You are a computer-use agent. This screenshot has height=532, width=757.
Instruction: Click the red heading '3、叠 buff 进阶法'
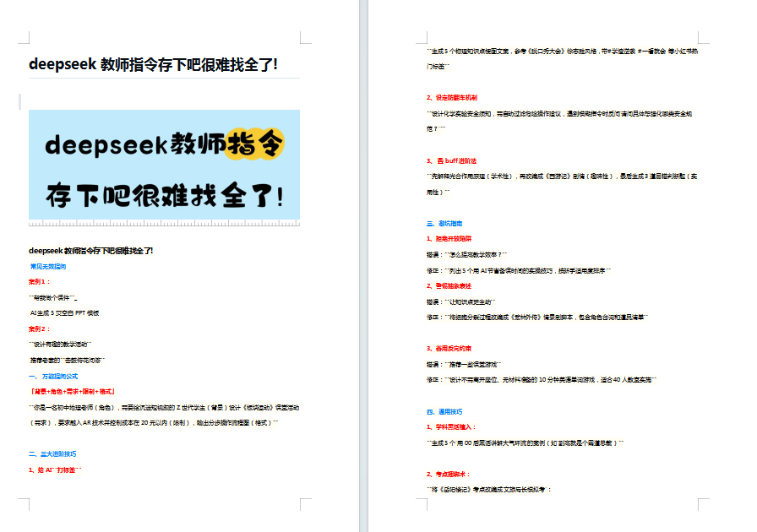451,161
